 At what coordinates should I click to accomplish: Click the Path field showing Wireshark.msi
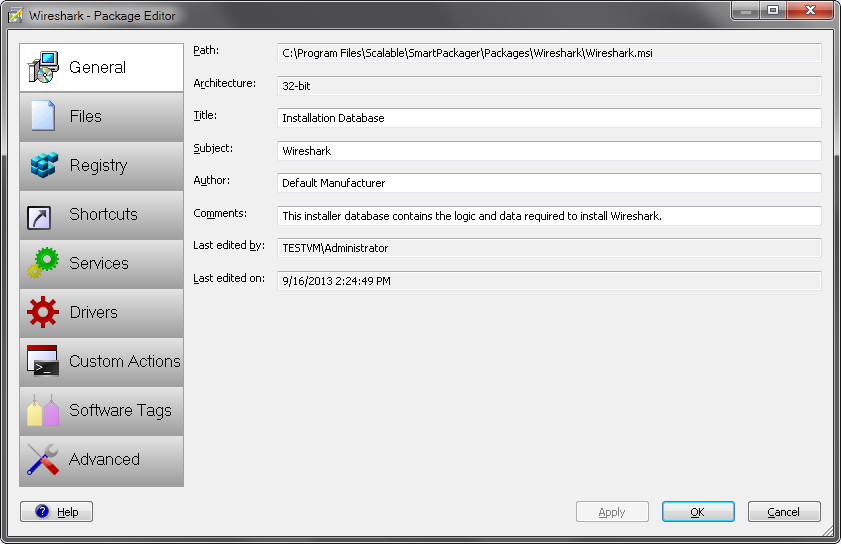coord(549,53)
